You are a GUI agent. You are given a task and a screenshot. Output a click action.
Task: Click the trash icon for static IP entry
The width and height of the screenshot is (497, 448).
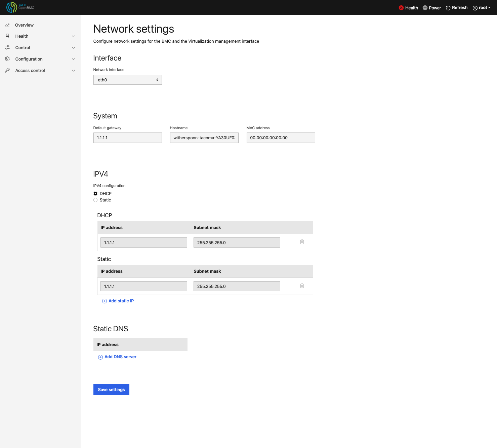click(302, 286)
